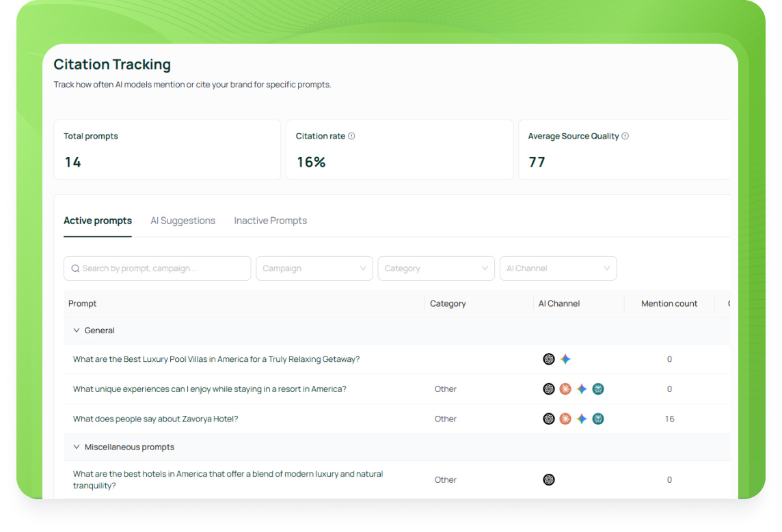Click the Citation rate info icon
The image size is (782, 532).
351,136
